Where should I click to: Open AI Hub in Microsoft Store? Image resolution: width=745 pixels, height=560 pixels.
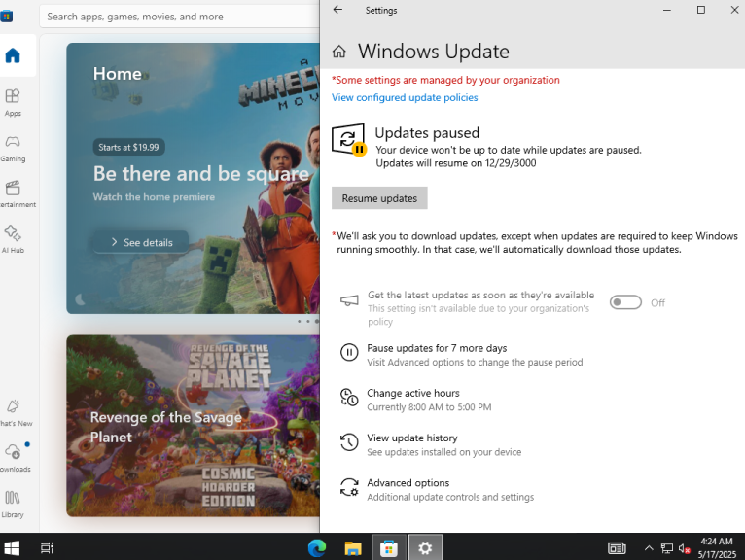13,239
